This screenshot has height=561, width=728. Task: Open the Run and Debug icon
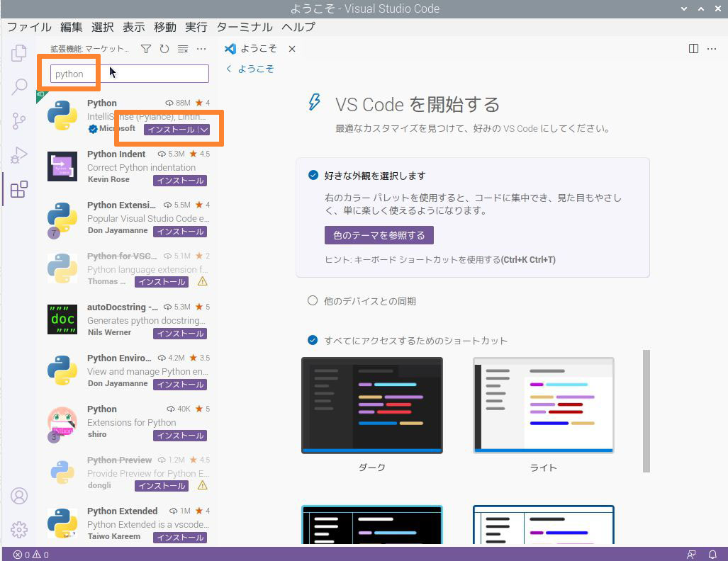pos(18,154)
